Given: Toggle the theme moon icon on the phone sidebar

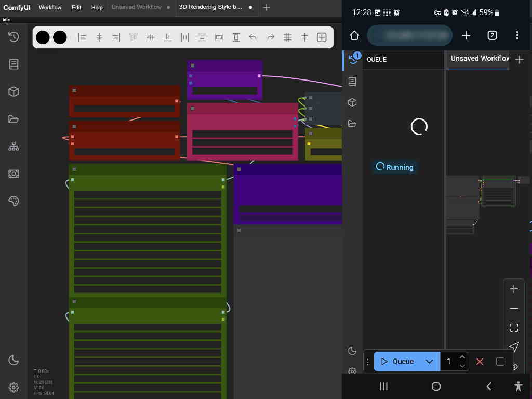Looking at the screenshot, I should tap(352, 351).
